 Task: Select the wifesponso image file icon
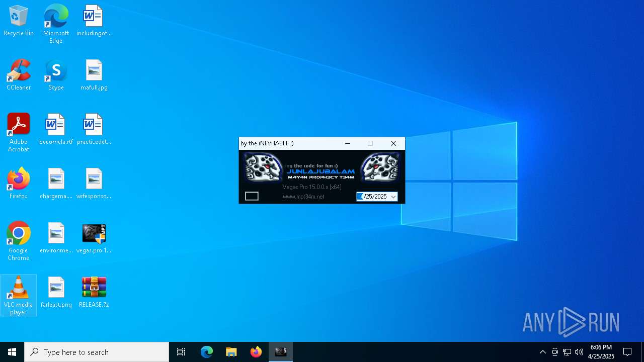click(x=94, y=184)
